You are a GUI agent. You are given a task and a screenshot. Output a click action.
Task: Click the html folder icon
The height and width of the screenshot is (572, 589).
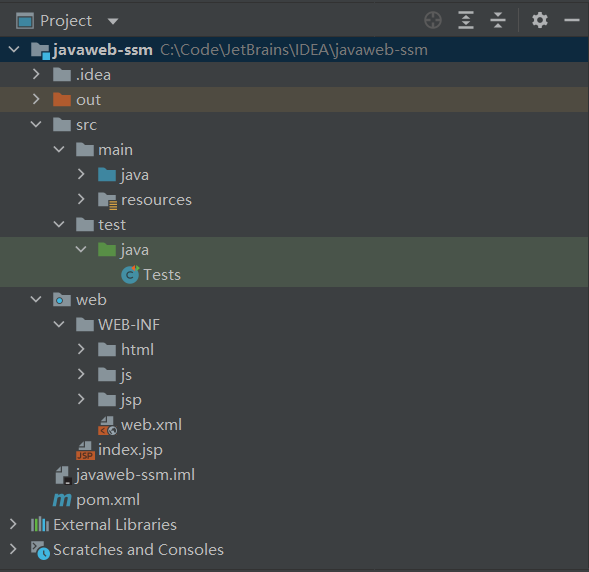(107, 350)
